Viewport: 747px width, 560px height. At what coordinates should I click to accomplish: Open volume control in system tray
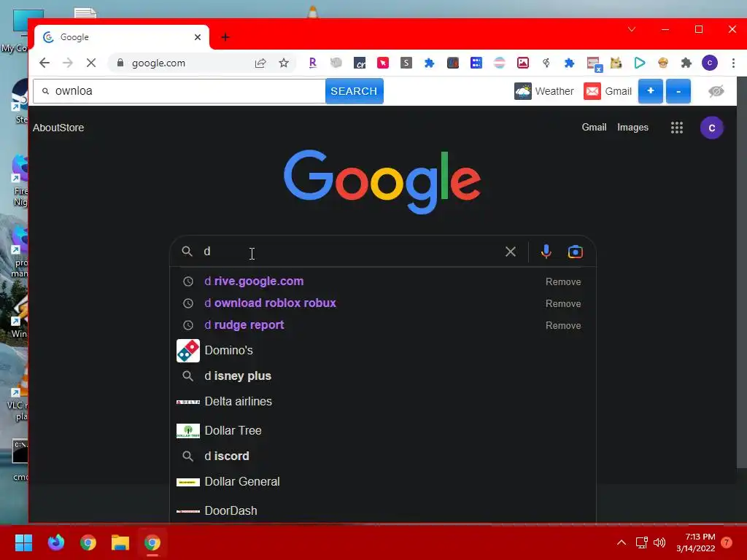[x=659, y=542]
